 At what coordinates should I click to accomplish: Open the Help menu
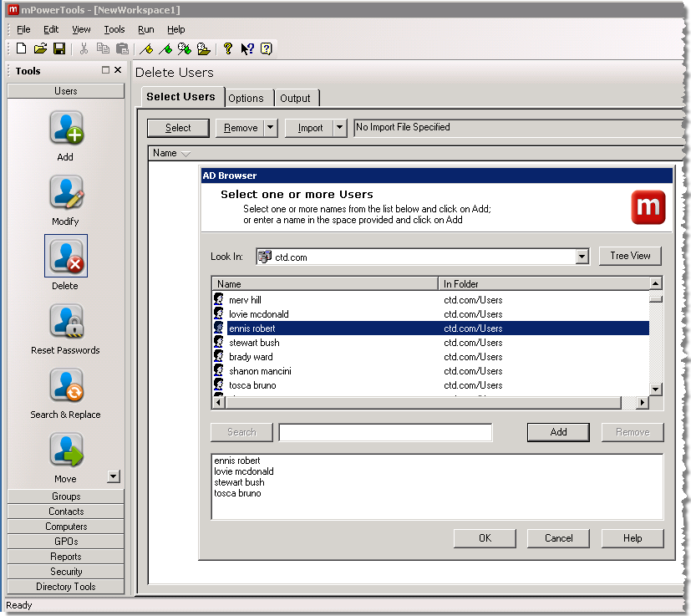point(175,29)
